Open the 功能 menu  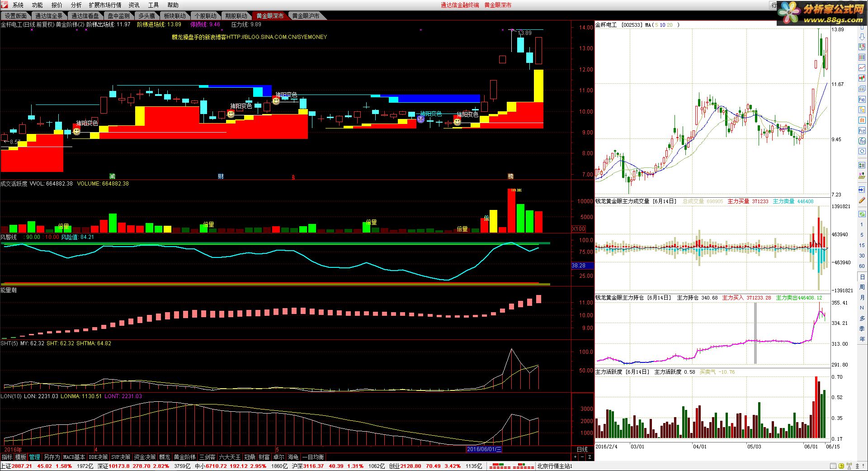38,5
